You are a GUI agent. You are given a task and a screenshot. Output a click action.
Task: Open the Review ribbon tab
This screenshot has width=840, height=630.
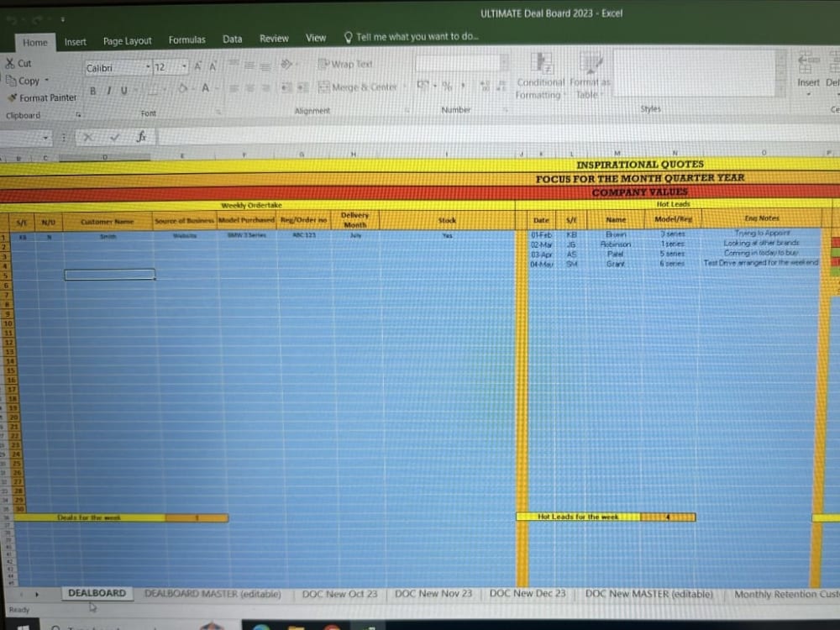click(274, 38)
